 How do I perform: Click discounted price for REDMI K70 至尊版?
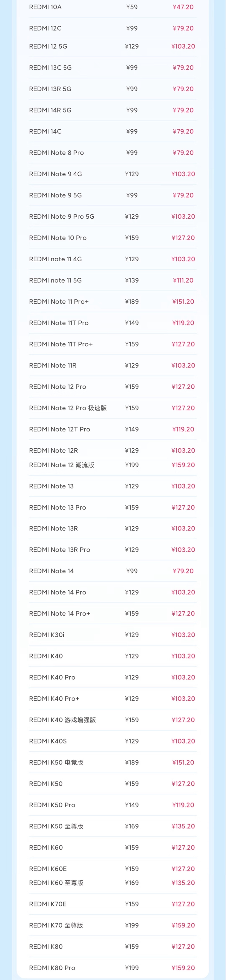click(x=183, y=925)
